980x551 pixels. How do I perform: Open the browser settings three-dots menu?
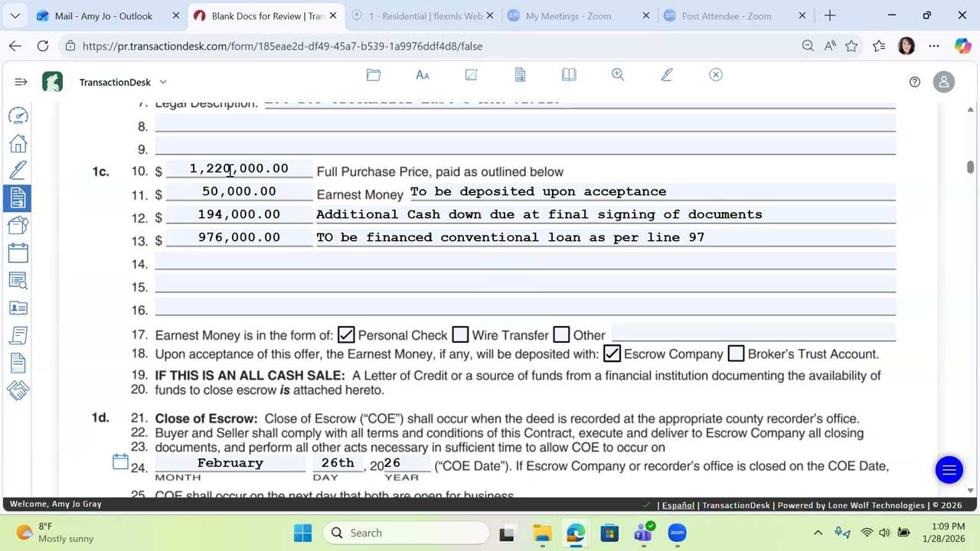point(934,46)
